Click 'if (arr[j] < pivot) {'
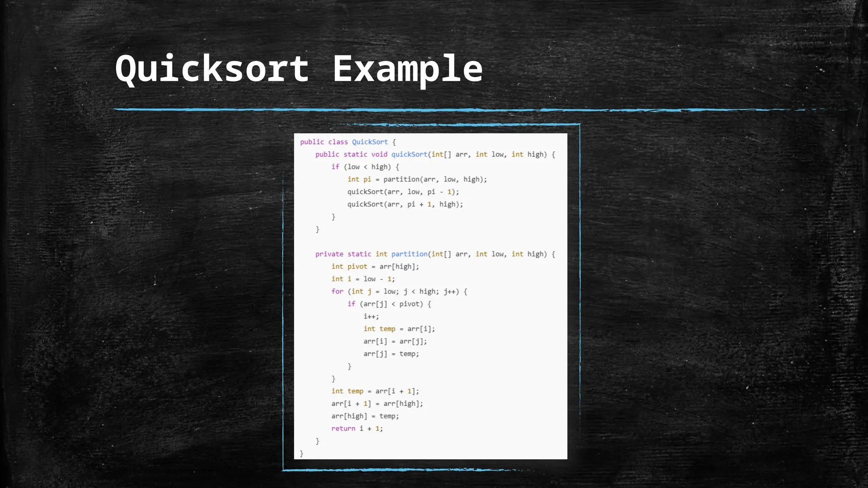Screen dimensions: 868x488 (389, 304)
